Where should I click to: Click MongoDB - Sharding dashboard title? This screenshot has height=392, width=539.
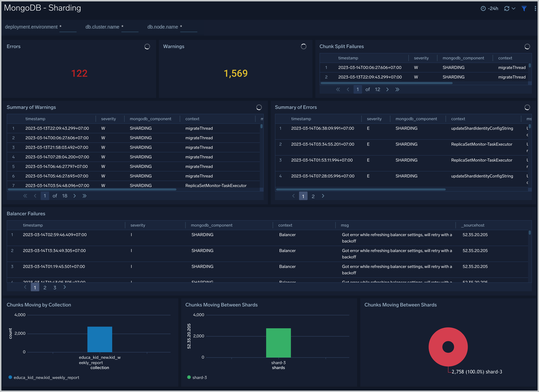click(x=42, y=8)
